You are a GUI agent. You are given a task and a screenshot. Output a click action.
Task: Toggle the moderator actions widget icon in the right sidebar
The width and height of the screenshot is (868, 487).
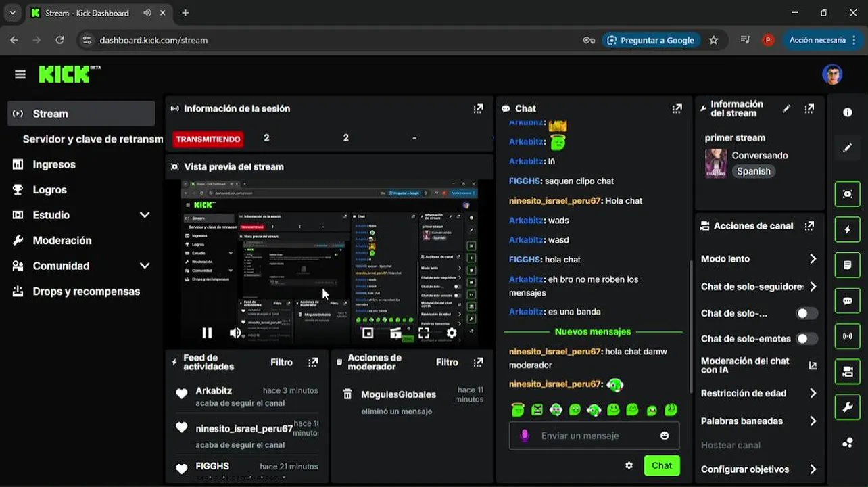click(848, 371)
